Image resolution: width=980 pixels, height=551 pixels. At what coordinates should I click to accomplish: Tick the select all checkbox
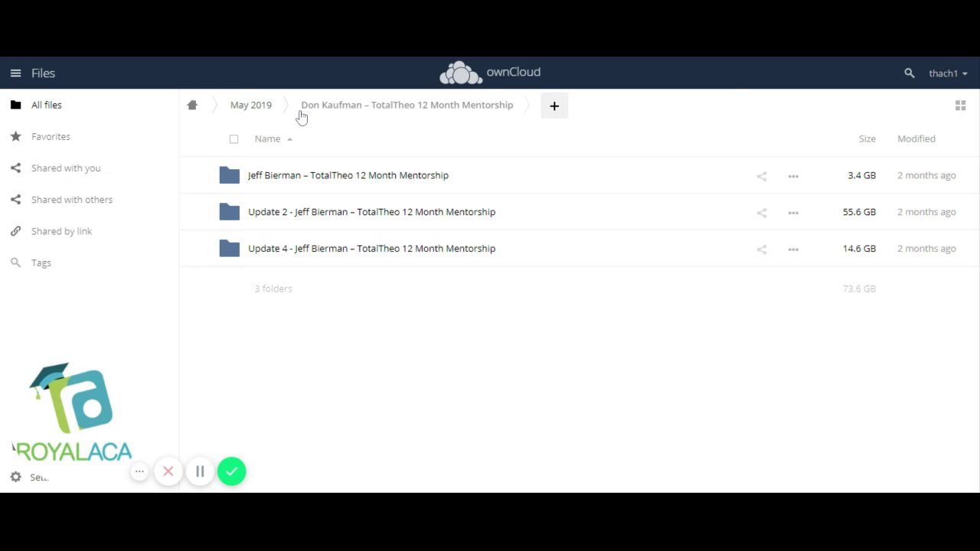(x=234, y=139)
